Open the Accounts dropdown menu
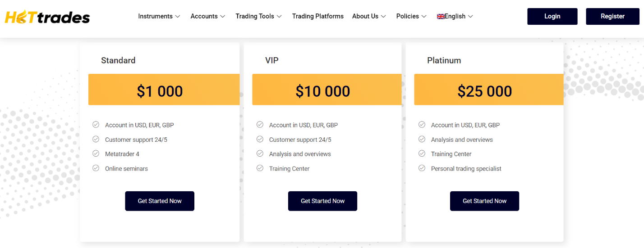The image size is (644, 248). coord(207,16)
